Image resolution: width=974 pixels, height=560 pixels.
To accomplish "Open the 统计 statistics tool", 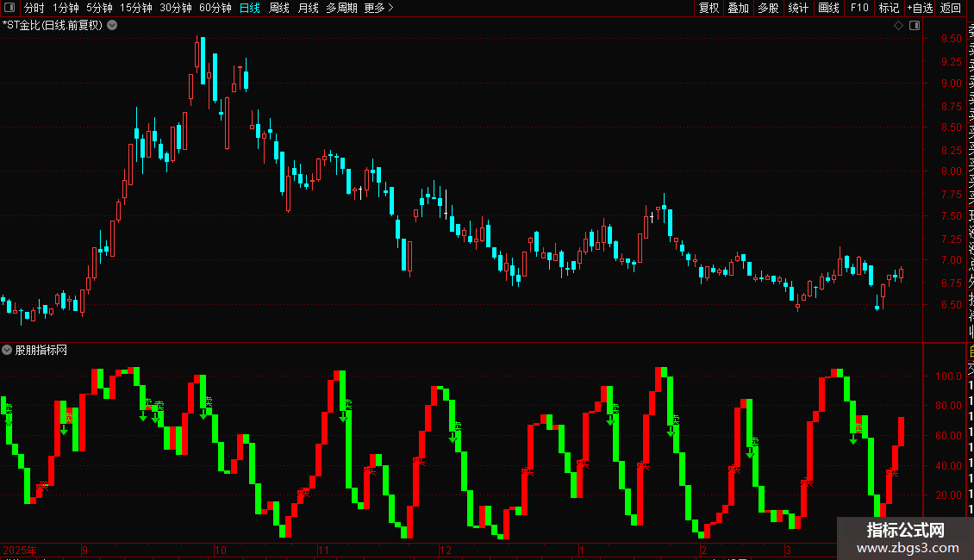I will [x=798, y=8].
